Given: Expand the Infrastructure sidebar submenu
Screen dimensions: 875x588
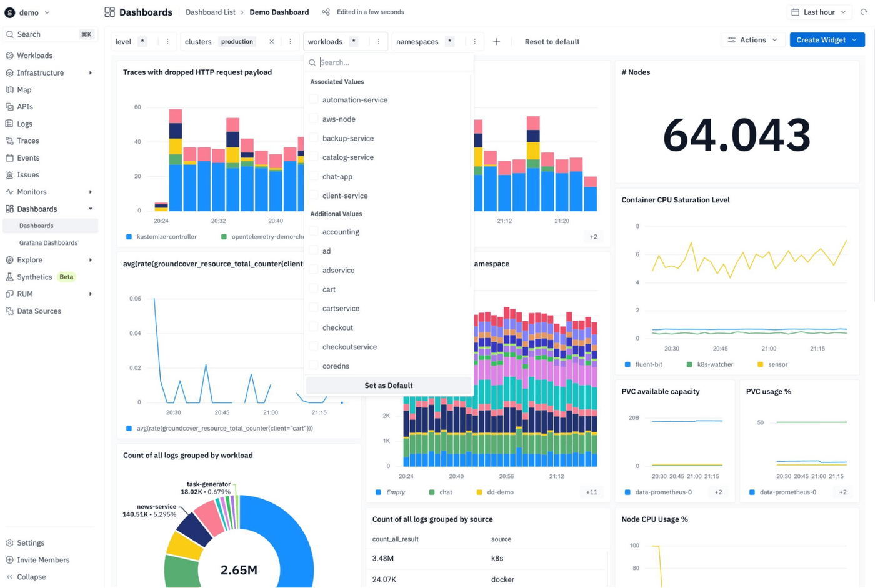Looking at the screenshot, I should pyautogui.click(x=91, y=73).
